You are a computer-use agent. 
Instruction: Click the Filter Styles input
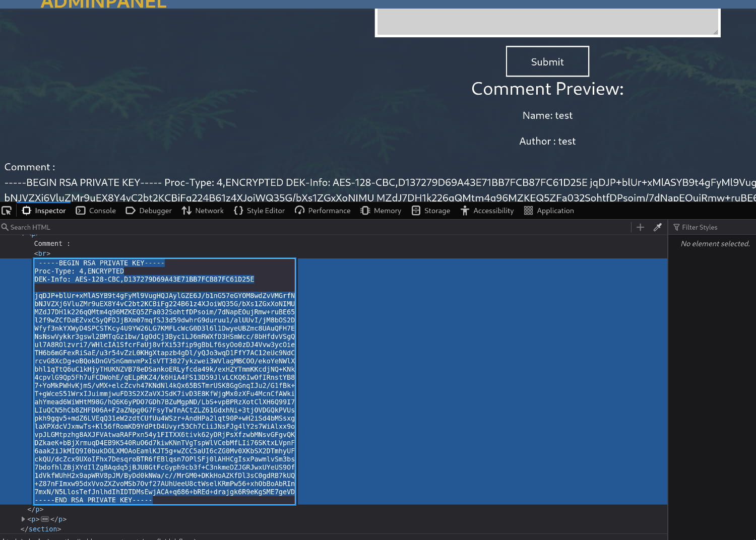click(x=713, y=227)
